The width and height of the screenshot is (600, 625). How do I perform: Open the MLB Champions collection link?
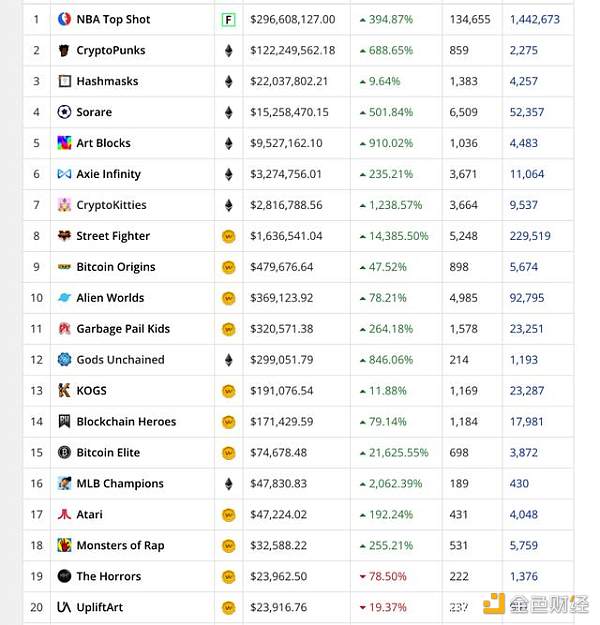(120, 484)
